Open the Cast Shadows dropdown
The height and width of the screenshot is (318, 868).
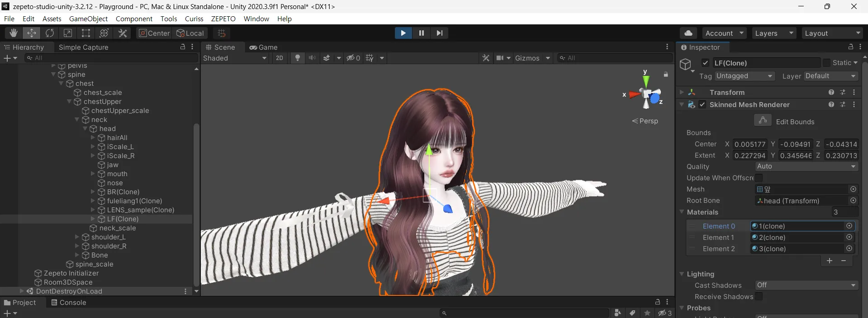(x=806, y=285)
